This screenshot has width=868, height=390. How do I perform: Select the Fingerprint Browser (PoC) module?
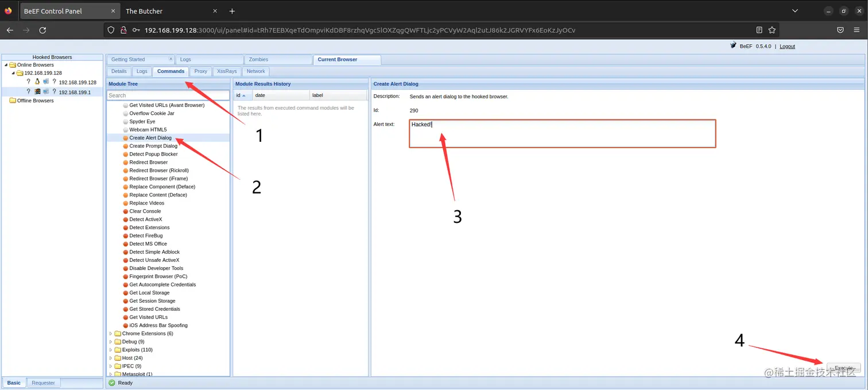click(x=158, y=276)
